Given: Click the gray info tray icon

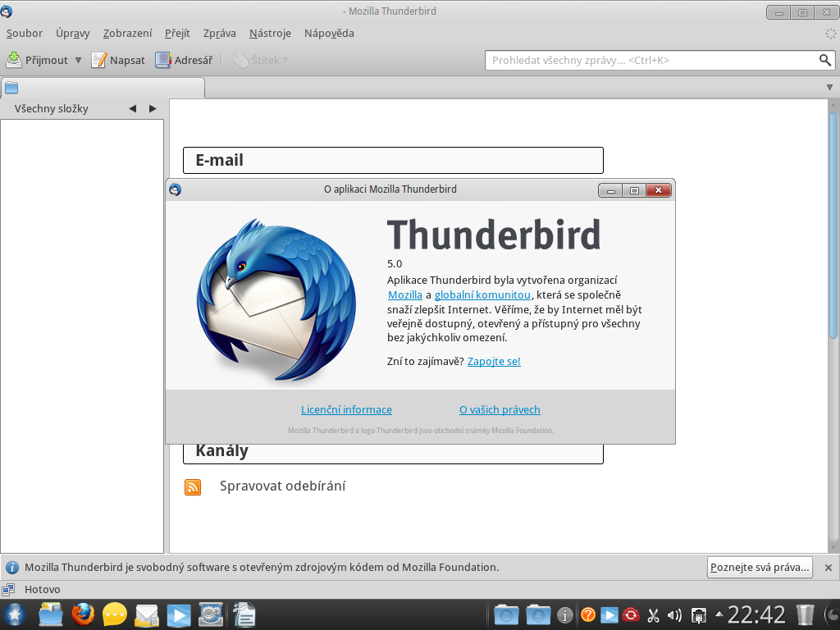Looking at the screenshot, I should (564, 615).
